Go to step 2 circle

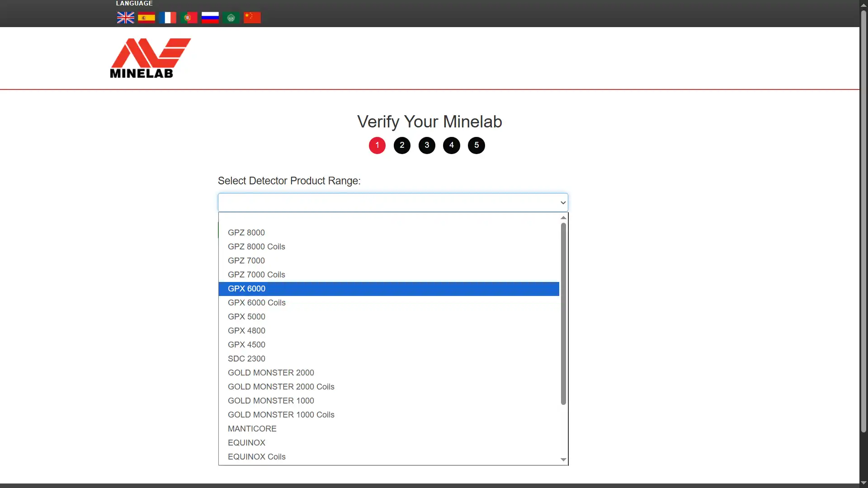(402, 145)
